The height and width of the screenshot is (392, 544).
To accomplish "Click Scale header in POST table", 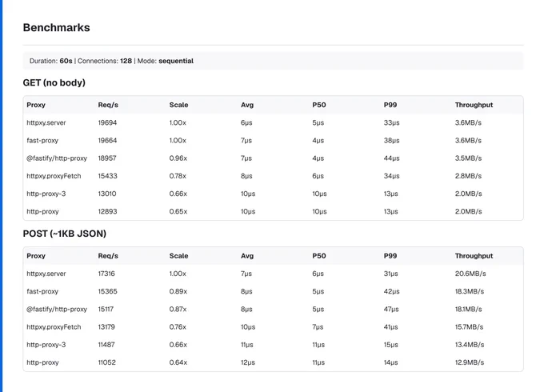I will point(178,256).
